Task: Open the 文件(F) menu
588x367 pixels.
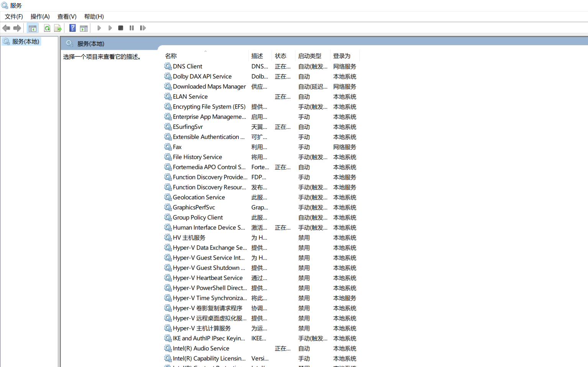Action: tap(13, 16)
